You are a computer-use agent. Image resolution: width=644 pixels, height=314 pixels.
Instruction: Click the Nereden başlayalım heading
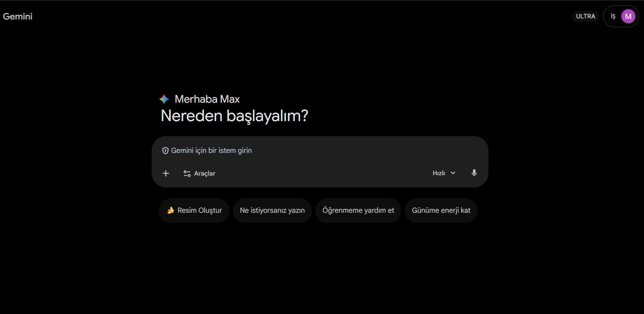tap(235, 116)
